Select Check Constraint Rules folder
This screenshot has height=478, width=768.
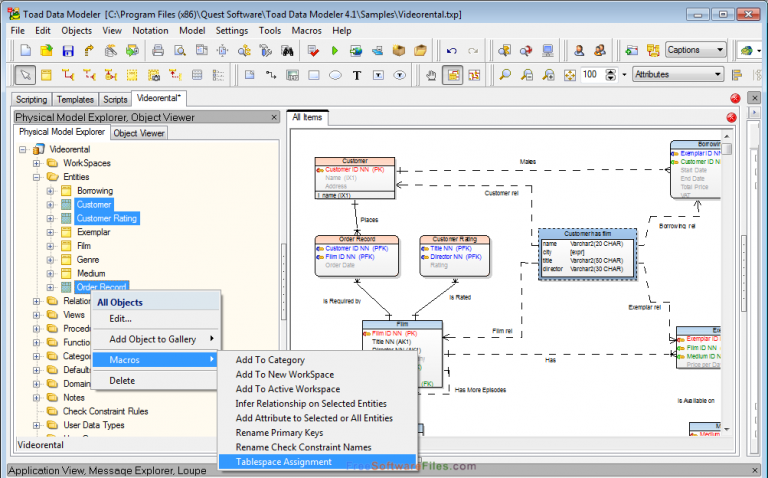(x=105, y=411)
